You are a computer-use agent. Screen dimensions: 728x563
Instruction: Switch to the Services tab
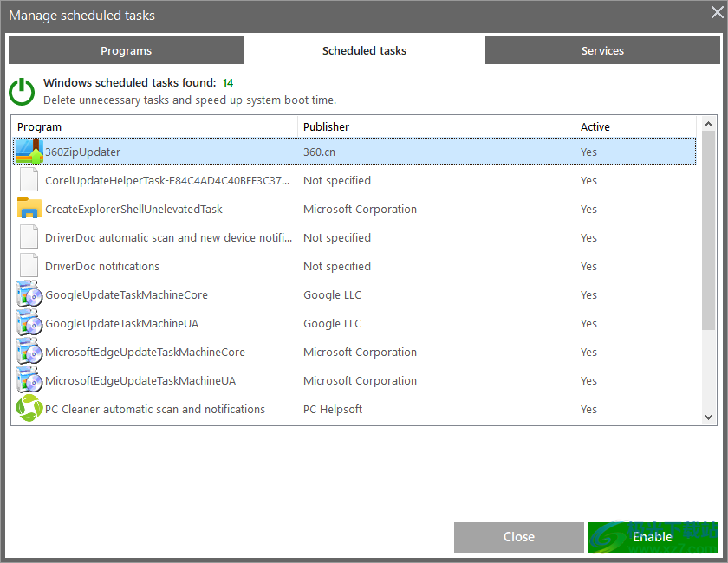[x=602, y=50]
